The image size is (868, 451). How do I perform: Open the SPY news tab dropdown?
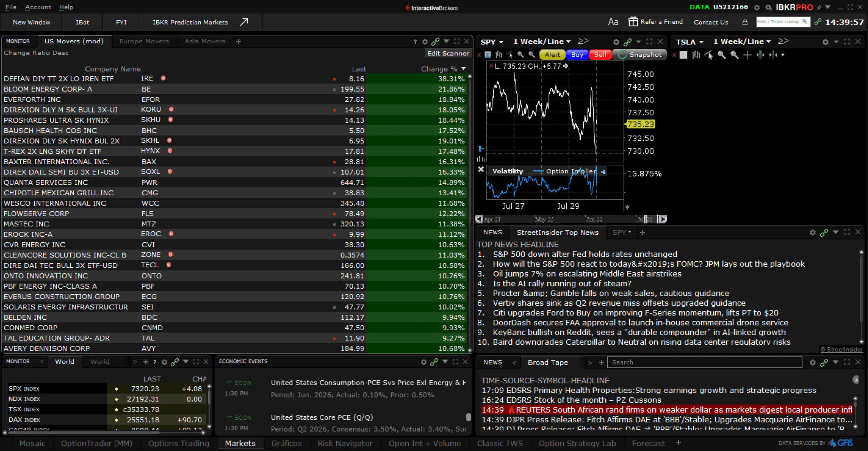click(x=630, y=232)
